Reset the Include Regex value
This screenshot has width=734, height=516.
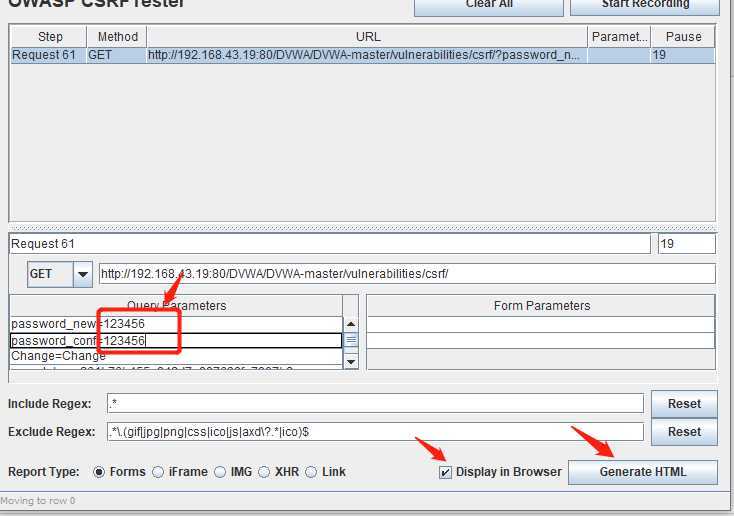[684, 404]
